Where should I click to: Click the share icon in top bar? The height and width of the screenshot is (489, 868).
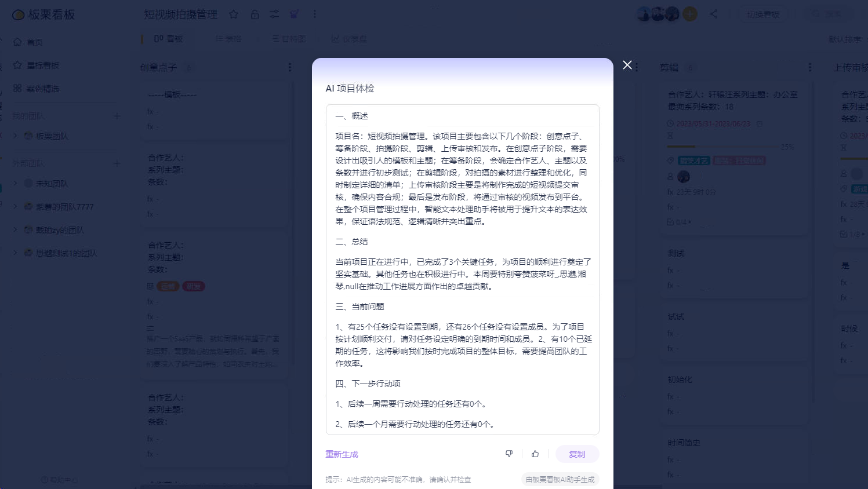pos(714,14)
